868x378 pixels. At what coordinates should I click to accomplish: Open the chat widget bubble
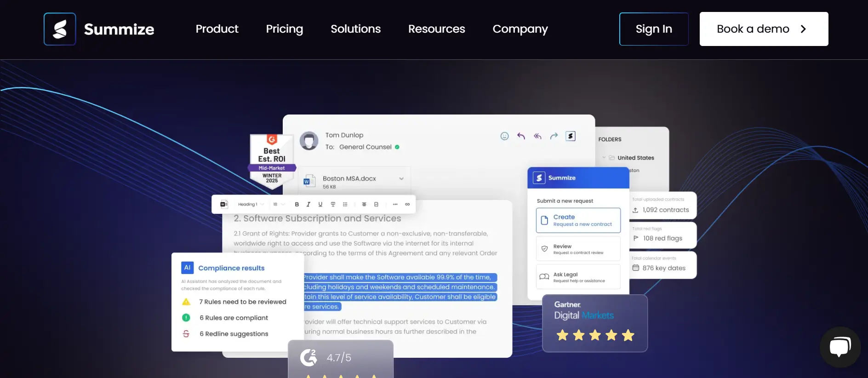point(840,347)
